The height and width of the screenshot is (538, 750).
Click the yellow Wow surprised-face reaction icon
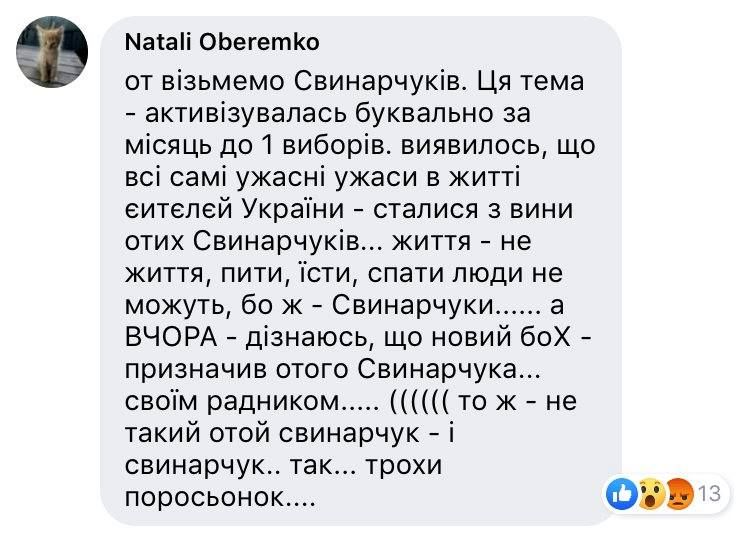click(x=651, y=494)
